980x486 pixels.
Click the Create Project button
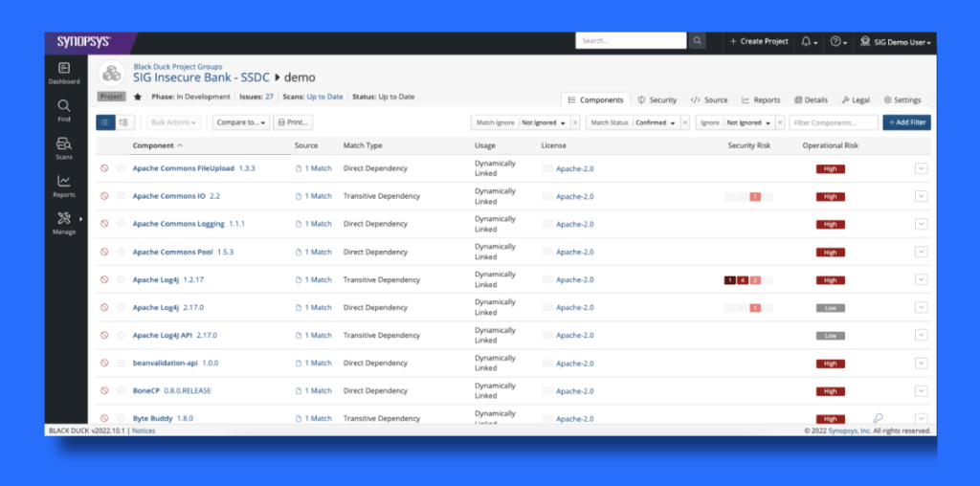759,41
